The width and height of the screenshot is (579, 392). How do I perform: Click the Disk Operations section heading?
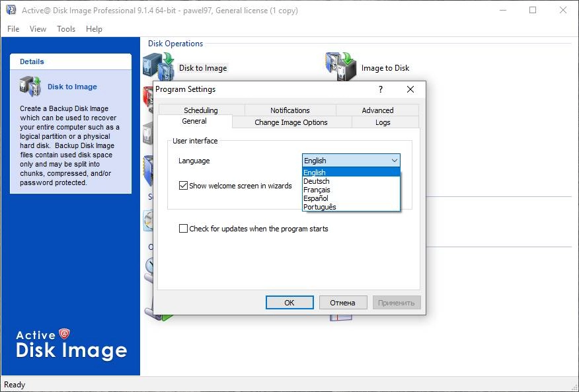point(175,44)
